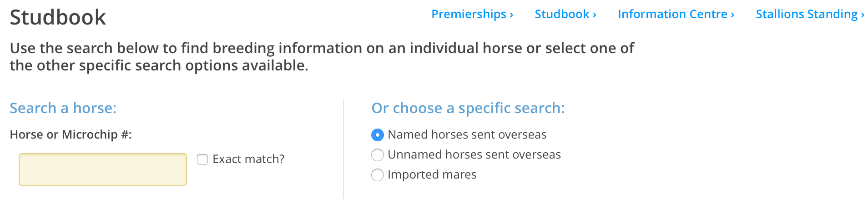Click the 'Exact match?' label text
The image size is (868, 199).
248,159
